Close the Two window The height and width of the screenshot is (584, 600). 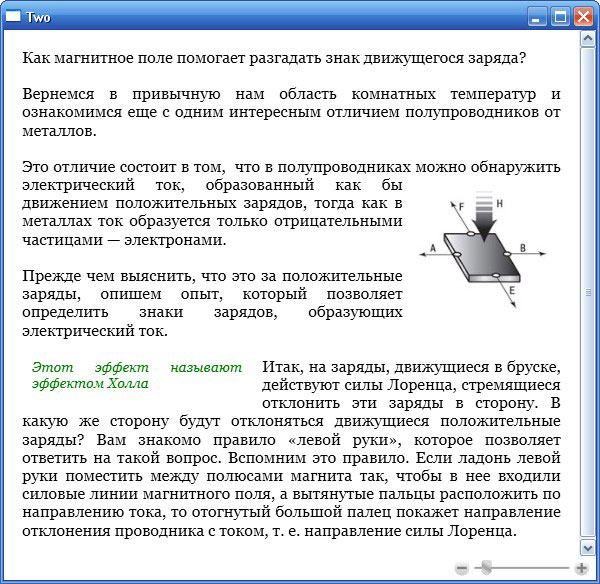click(x=583, y=17)
